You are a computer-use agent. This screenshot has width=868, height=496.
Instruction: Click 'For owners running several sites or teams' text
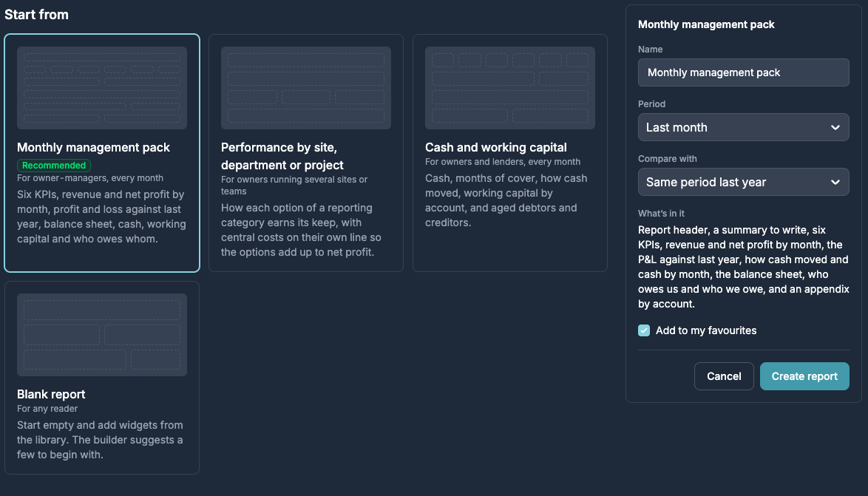(x=294, y=186)
